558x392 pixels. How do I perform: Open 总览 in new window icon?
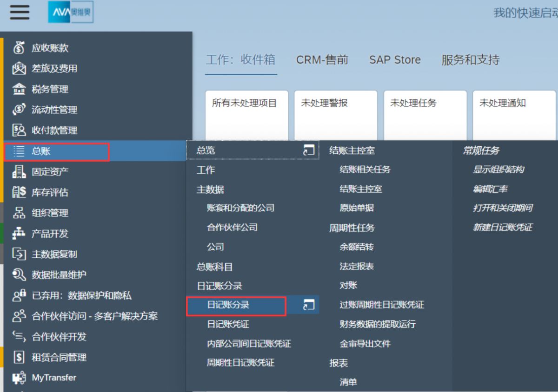pos(309,150)
